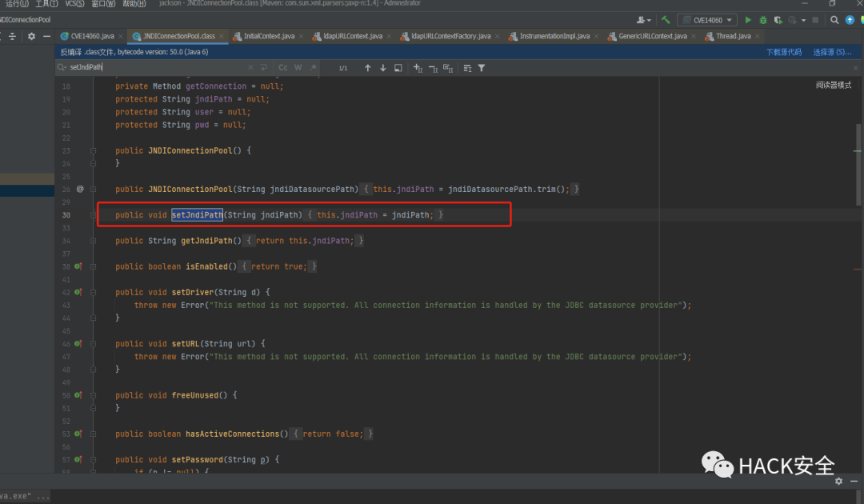Add selection for next occurrence icon
This screenshot has height=504, width=864.
pos(418,68)
